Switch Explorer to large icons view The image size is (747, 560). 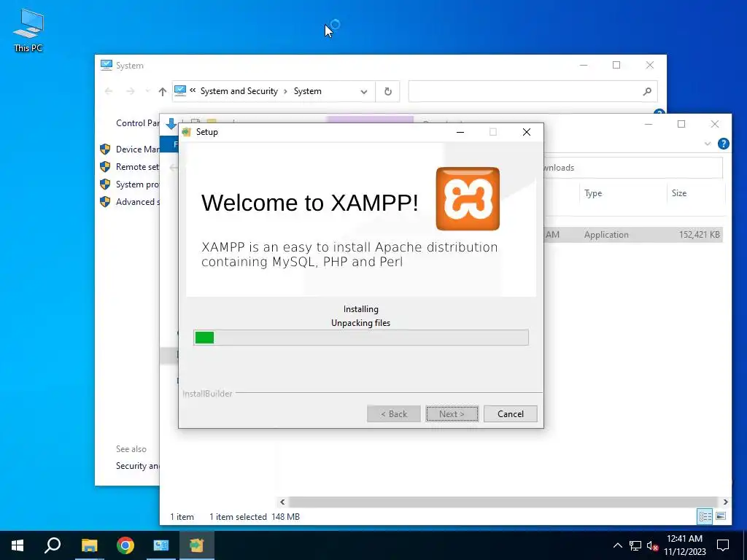(721, 516)
